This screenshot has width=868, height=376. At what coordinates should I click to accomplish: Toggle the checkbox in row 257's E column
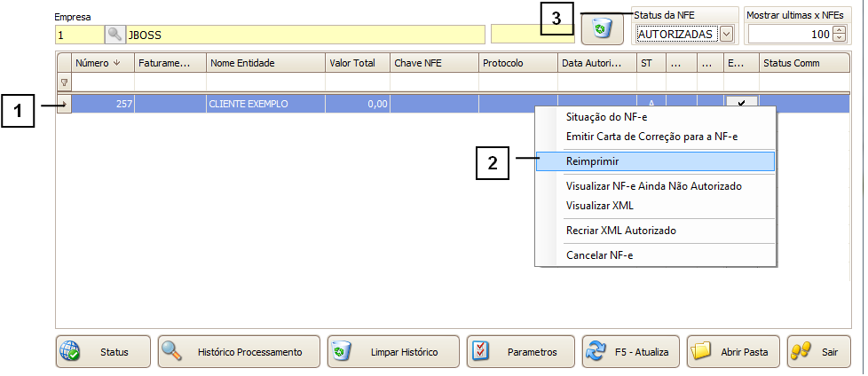pos(741,103)
